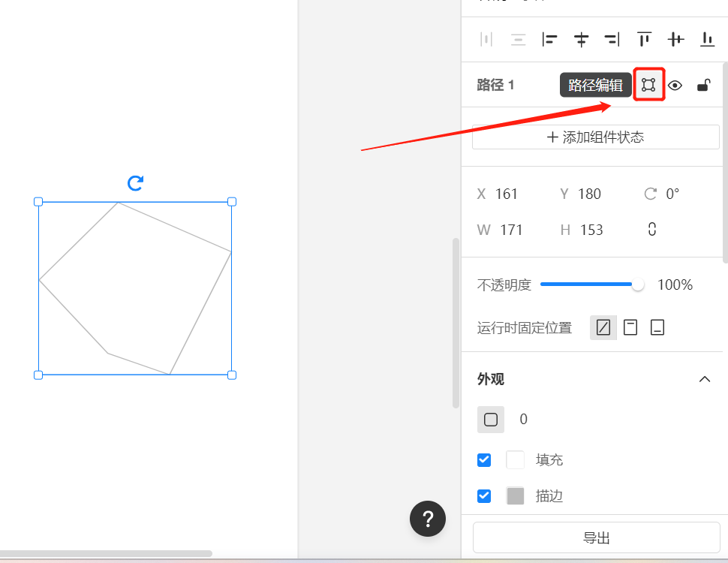Click the corner radius icon
The image size is (728, 563).
point(491,420)
